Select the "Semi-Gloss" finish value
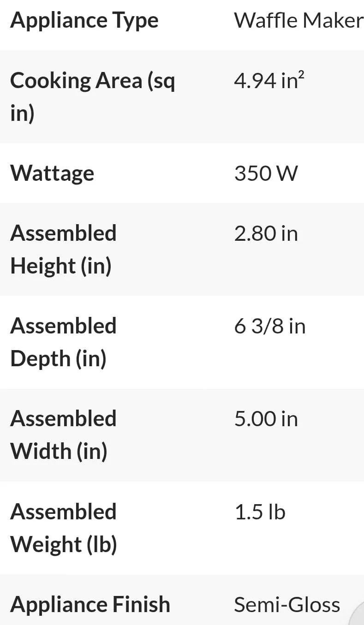The image size is (364, 625). click(x=287, y=605)
